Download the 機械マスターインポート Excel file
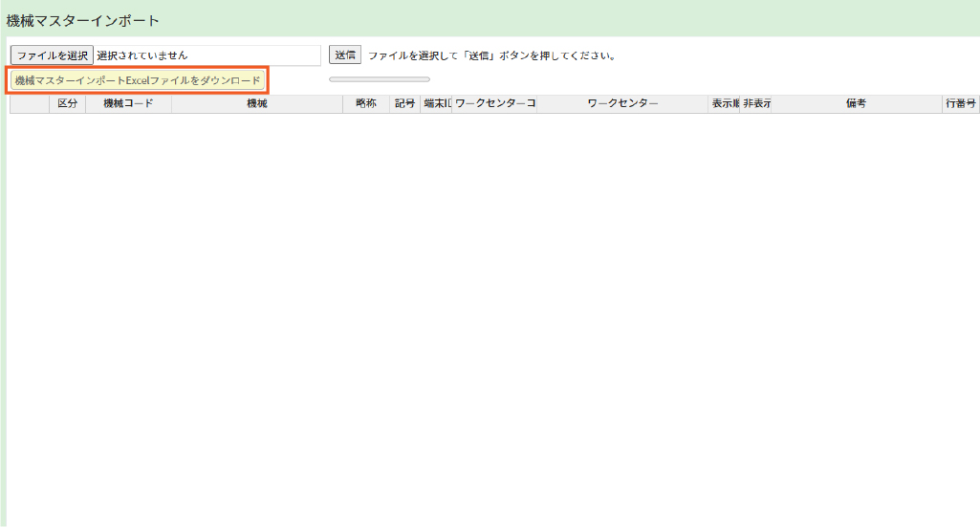The height and width of the screenshot is (527, 980). coord(138,80)
